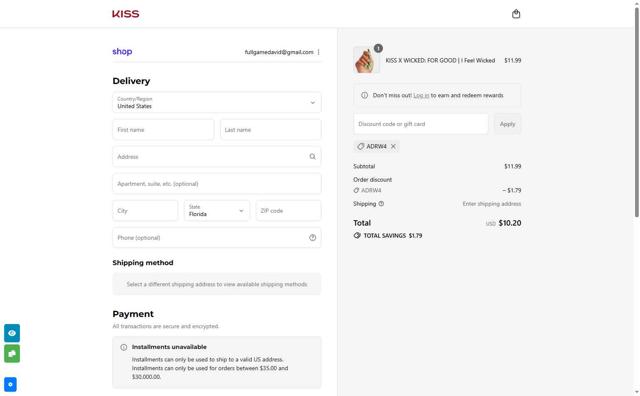Open the State dropdown showing Florida
This screenshot has width=640, height=396.
point(217,211)
